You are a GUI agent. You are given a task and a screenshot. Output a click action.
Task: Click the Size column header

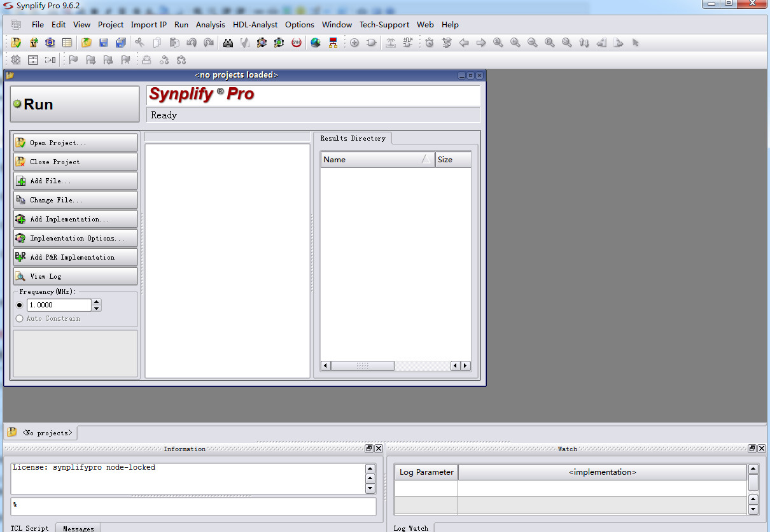point(453,160)
